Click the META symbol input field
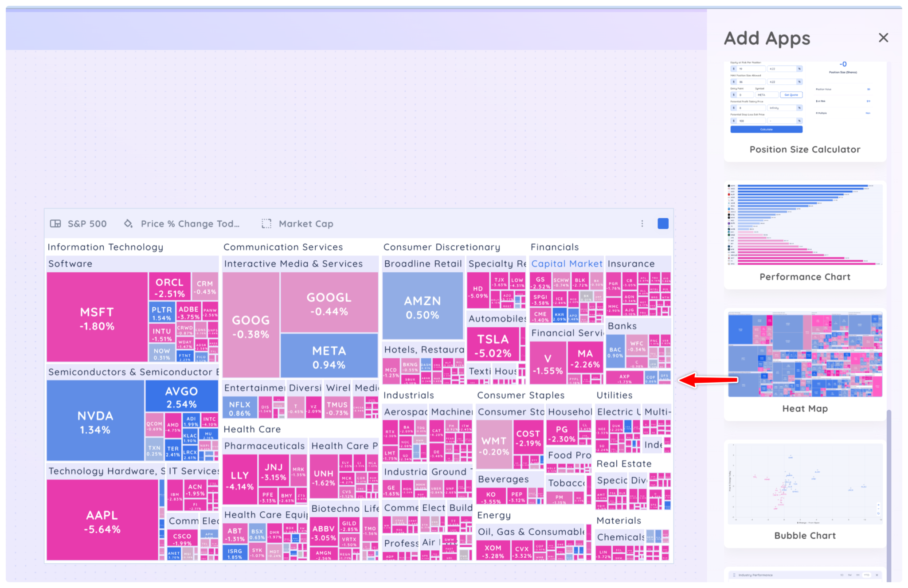The height and width of the screenshot is (588, 908). click(x=767, y=94)
